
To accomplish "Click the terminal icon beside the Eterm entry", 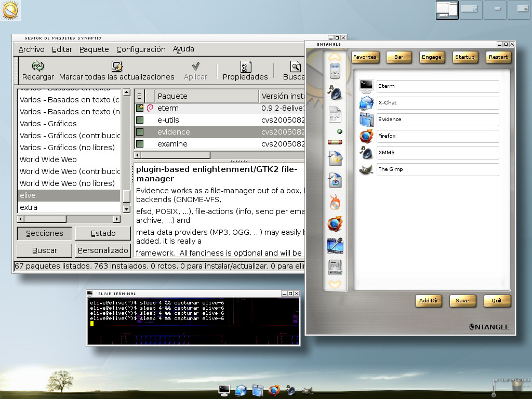I will tap(366, 87).
